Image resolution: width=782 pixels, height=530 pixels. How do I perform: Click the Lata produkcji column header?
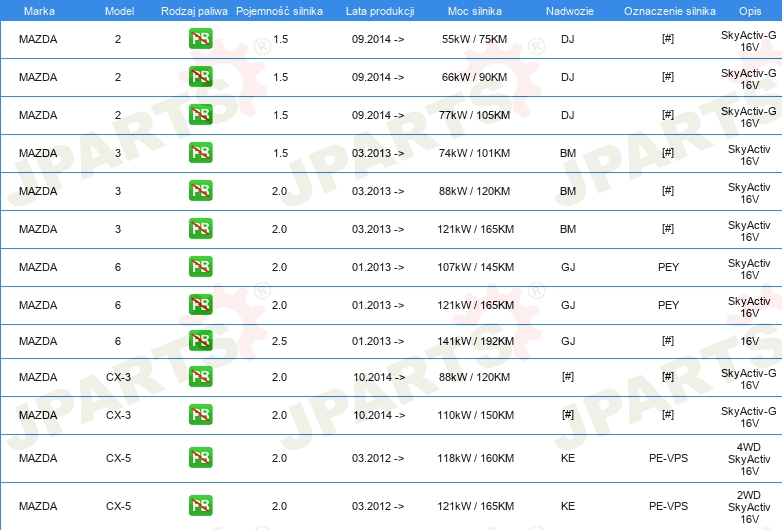coord(380,11)
